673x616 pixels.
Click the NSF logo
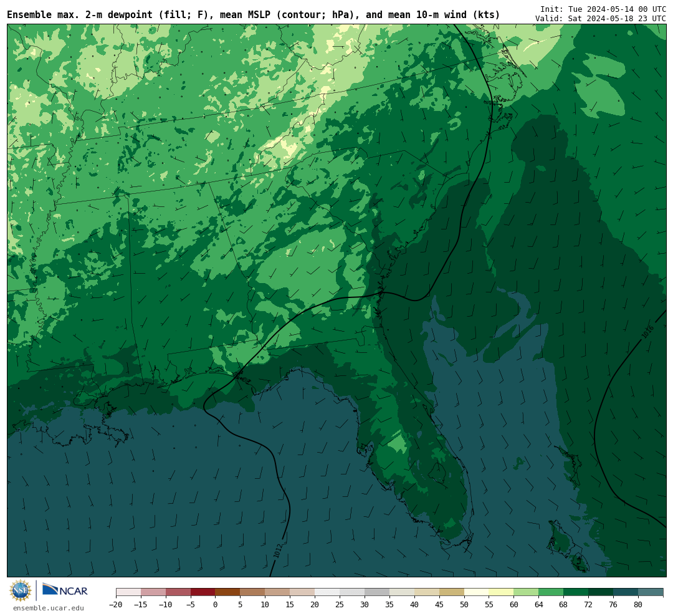(20, 590)
